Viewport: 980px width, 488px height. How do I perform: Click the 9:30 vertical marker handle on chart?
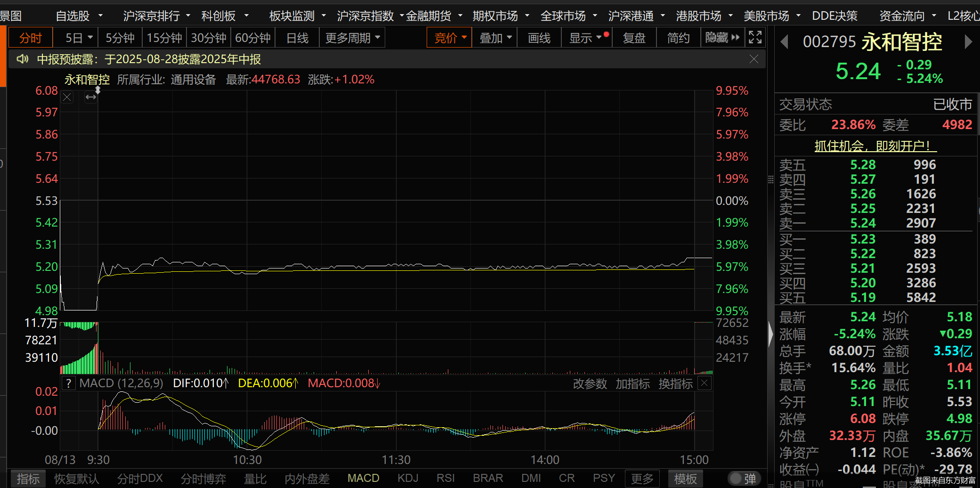coord(98,89)
